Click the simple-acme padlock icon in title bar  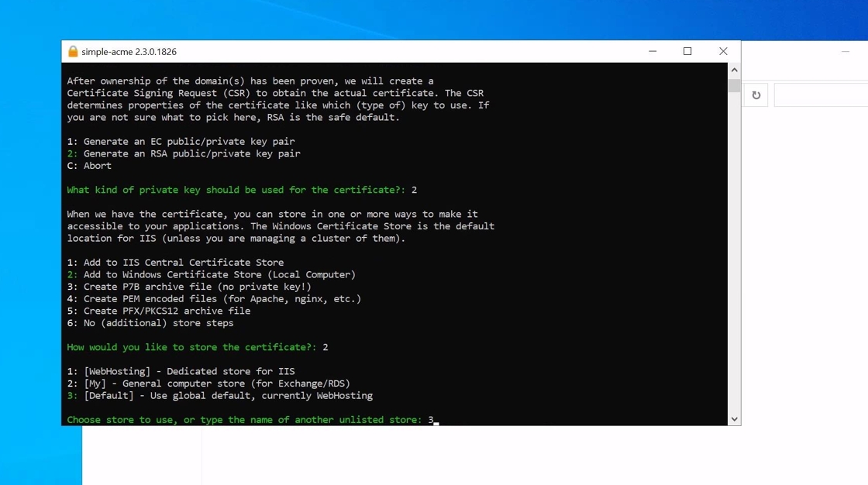pyautogui.click(x=73, y=51)
